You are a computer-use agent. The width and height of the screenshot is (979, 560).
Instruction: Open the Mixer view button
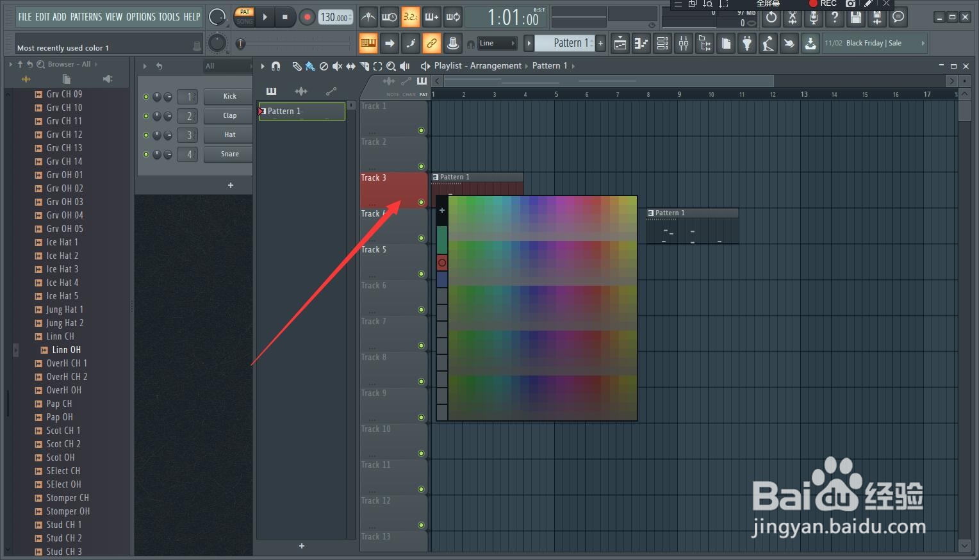(x=684, y=44)
